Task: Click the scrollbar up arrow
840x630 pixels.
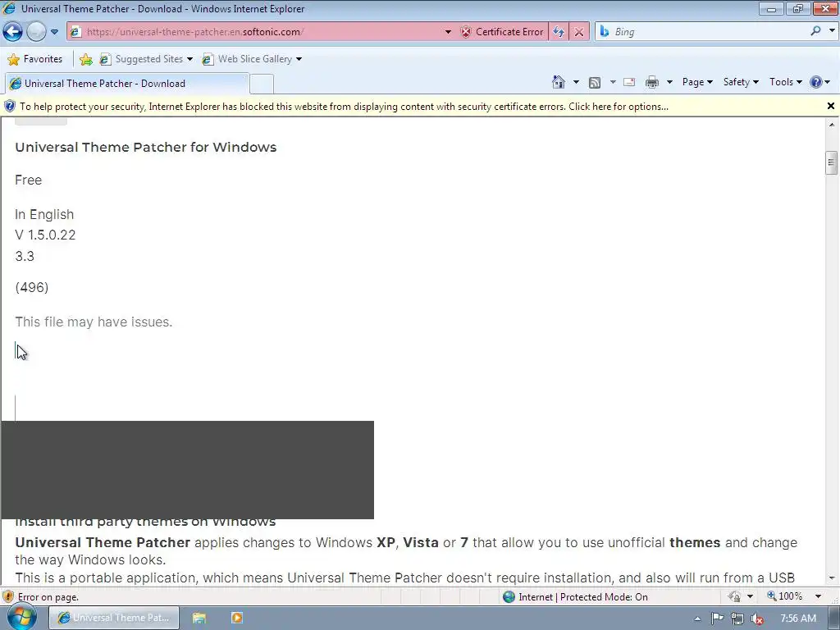Action: (832, 125)
